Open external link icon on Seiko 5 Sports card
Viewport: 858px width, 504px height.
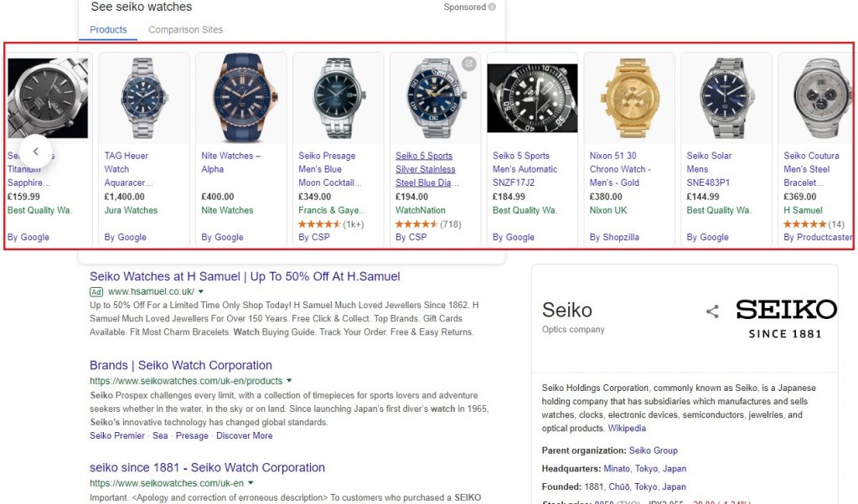(469, 64)
